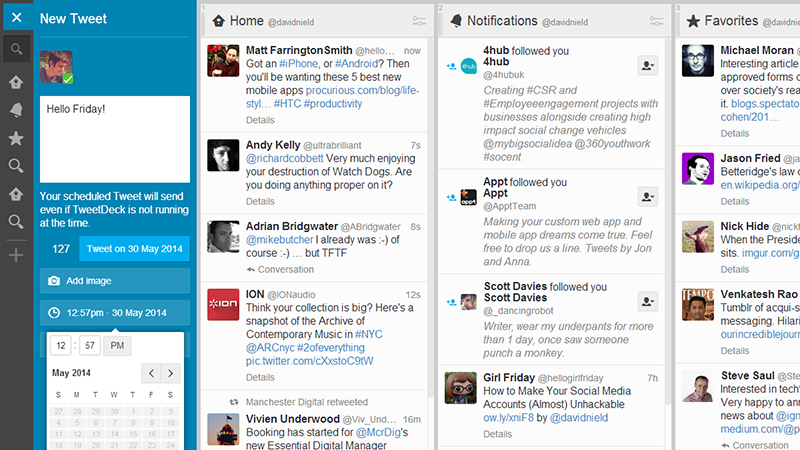Expand Details on Nick Hide's tweet

735,269
